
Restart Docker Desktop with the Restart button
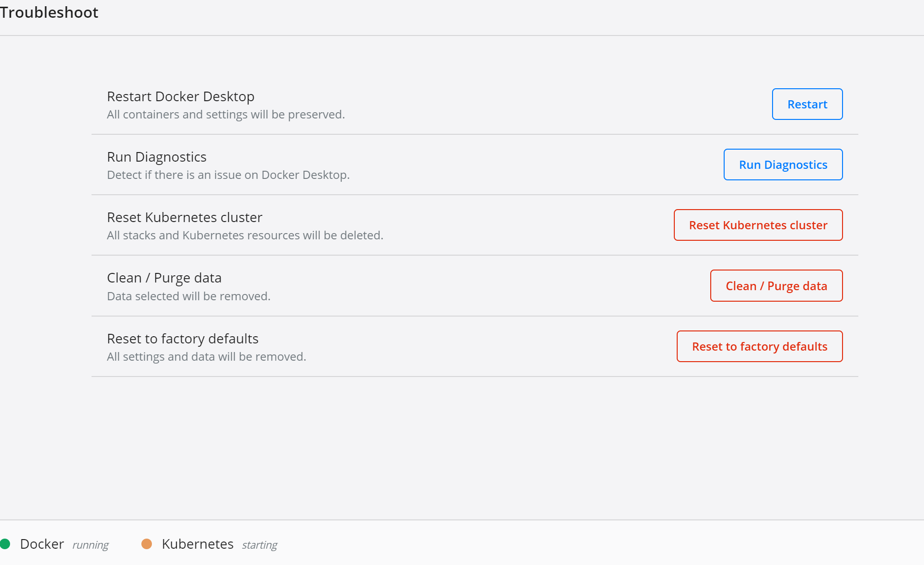point(807,104)
